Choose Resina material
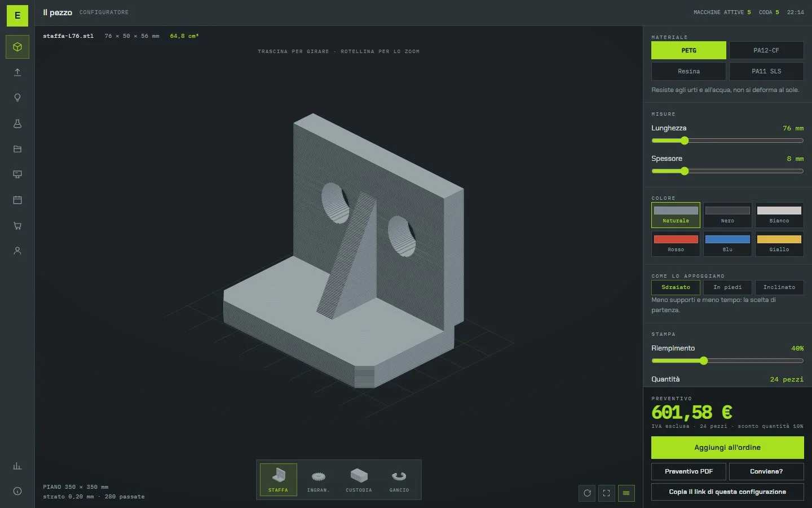Screen dimensions: 812x508 click(689, 71)
